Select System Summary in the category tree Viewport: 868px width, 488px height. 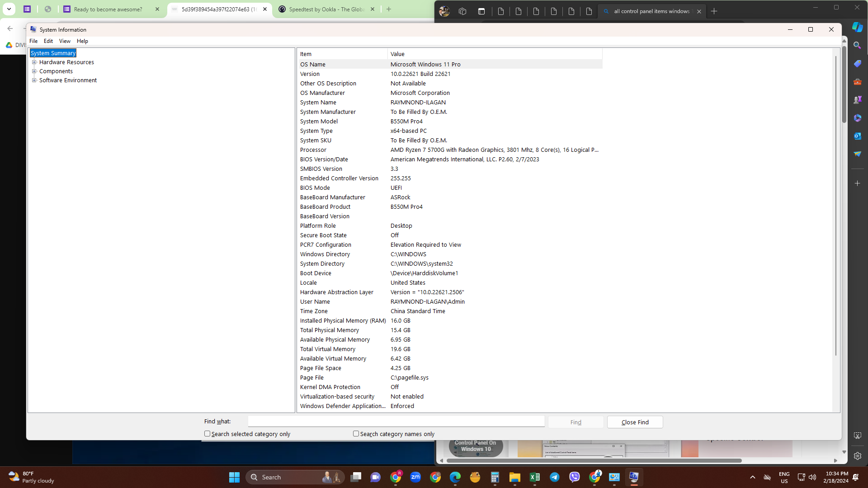53,53
